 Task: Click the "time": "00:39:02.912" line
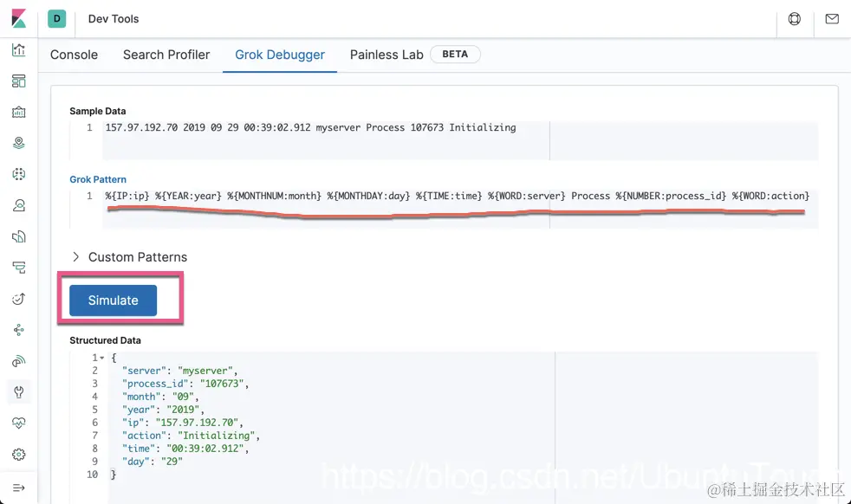tap(185, 449)
